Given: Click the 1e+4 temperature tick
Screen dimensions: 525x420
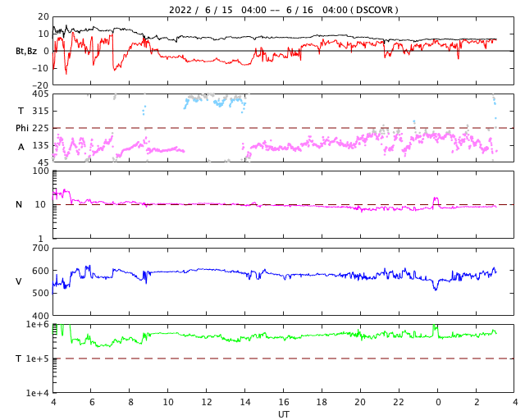Looking at the screenshot, I should [x=38, y=393].
